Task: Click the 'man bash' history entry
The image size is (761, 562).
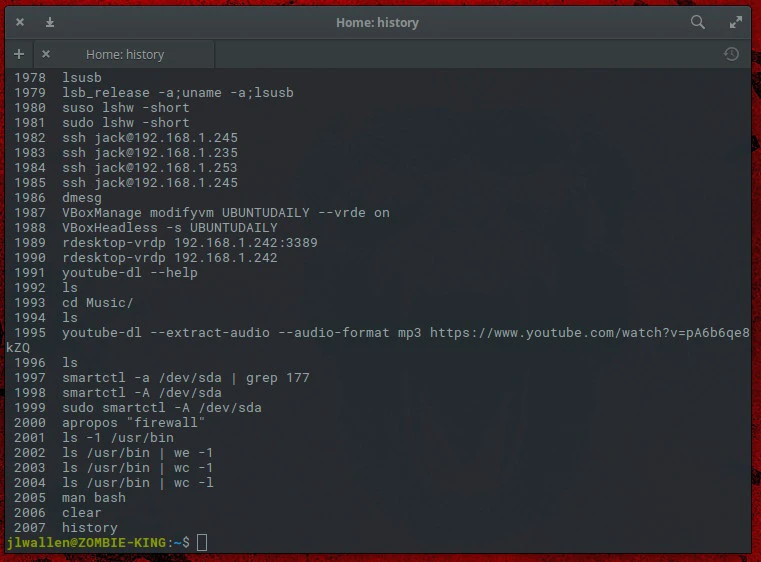Action: tap(94, 498)
